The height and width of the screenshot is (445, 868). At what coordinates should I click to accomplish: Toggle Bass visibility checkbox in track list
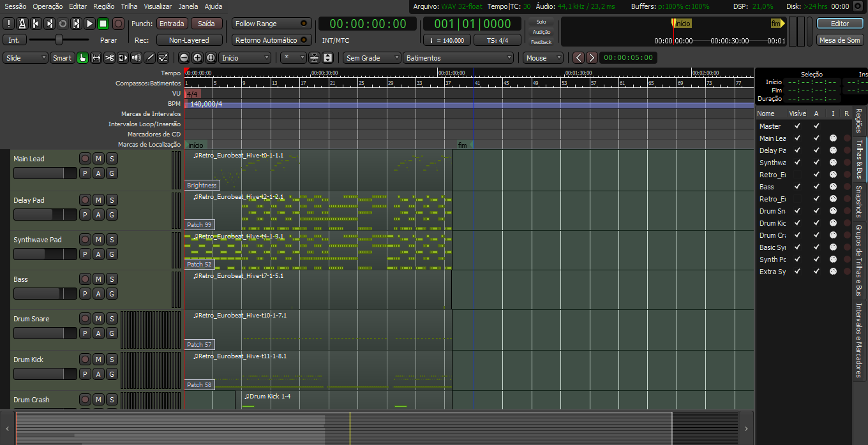coord(797,187)
